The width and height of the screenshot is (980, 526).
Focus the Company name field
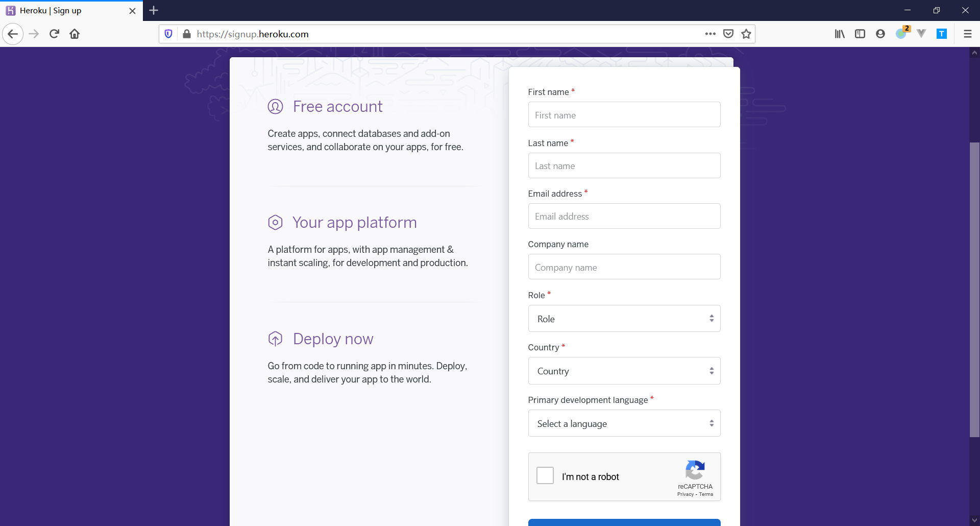pyautogui.click(x=624, y=267)
